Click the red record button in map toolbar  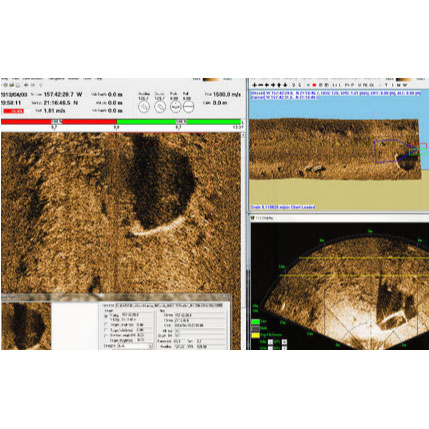click(314, 85)
